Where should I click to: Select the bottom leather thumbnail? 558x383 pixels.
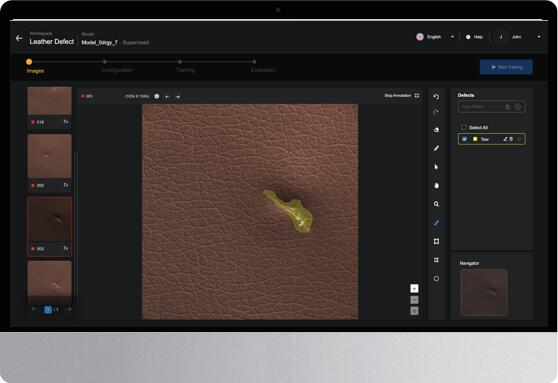coord(49,278)
